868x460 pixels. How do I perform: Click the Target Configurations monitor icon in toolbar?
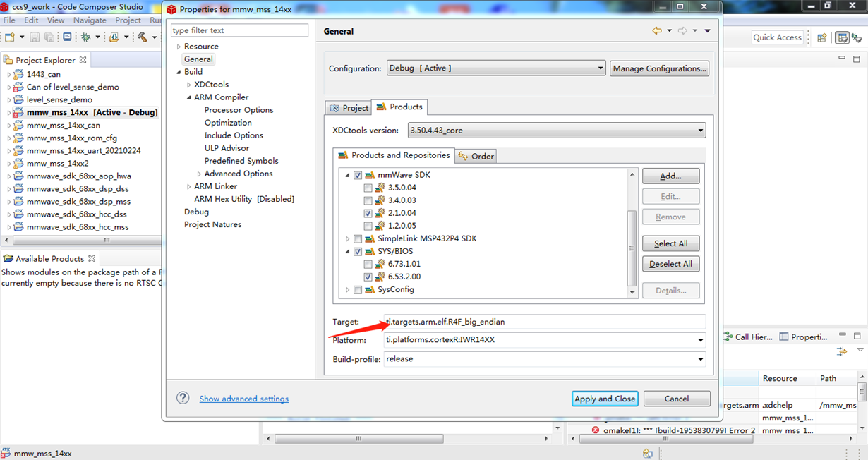click(x=67, y=37)
